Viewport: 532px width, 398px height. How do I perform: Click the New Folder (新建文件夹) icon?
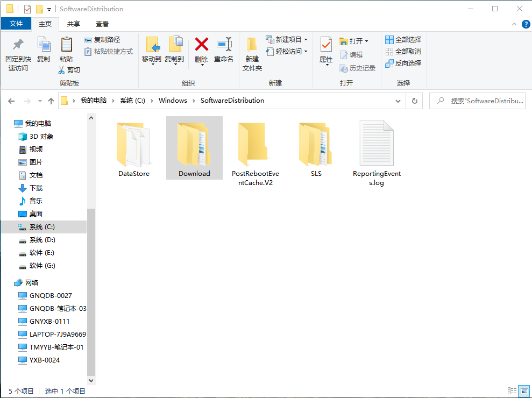[x=252, y=45]
